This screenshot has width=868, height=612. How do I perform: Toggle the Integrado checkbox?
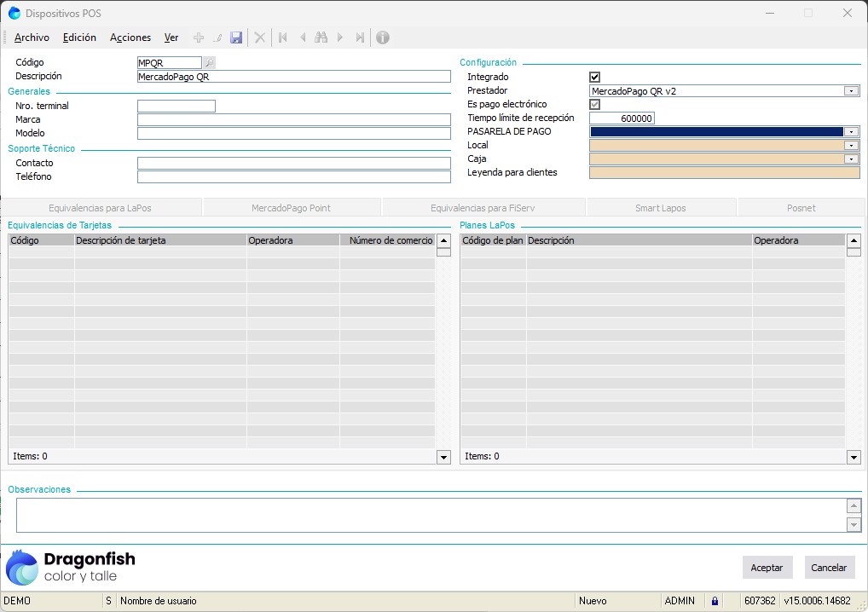point(595,78)
